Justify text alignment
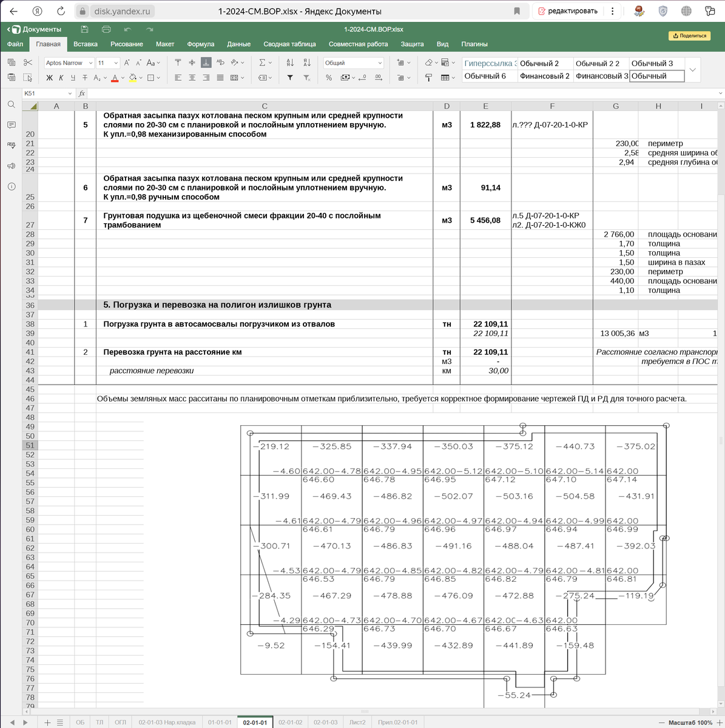Screen dimensions: 725x728 tap(220, 78)
